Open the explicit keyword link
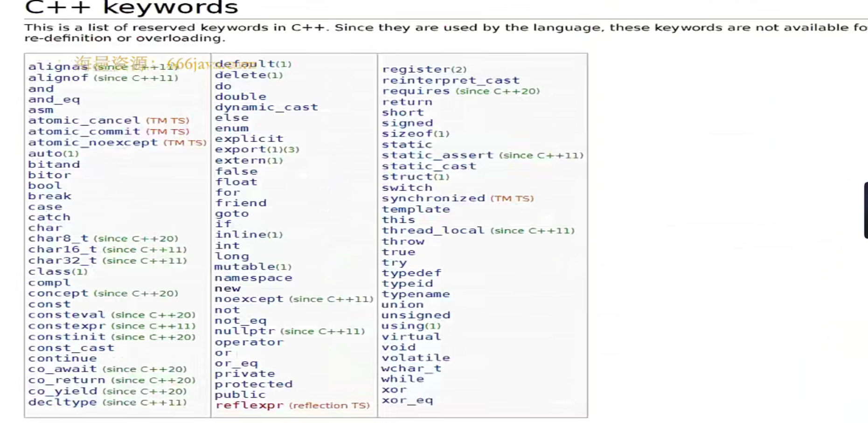This screenshot has width=868, height=423. click(249, 139)
